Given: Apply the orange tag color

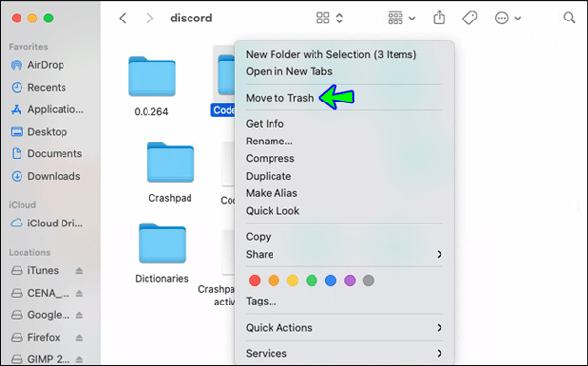Looking at the screenshot, I should pos(273,280).
